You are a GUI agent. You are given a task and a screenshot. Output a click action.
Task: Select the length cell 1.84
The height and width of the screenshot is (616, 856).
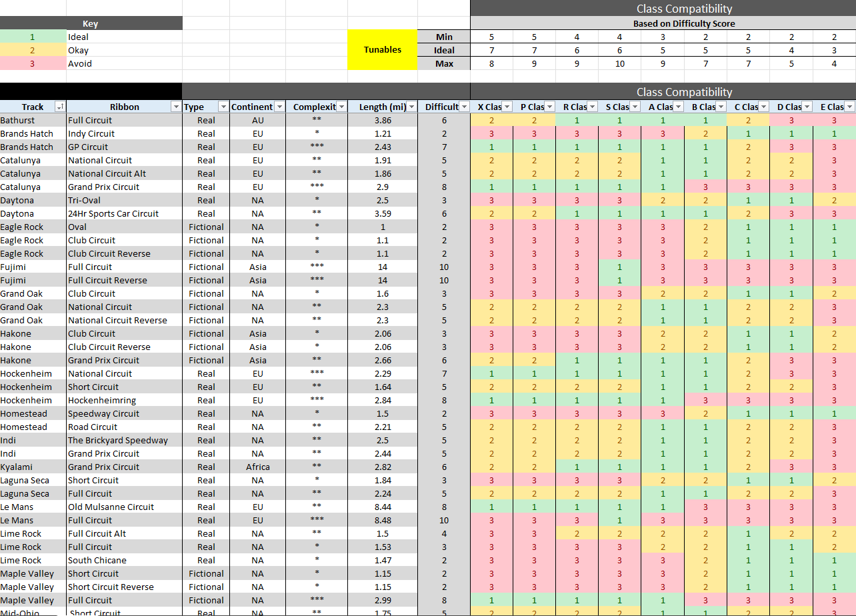[383, 480]
